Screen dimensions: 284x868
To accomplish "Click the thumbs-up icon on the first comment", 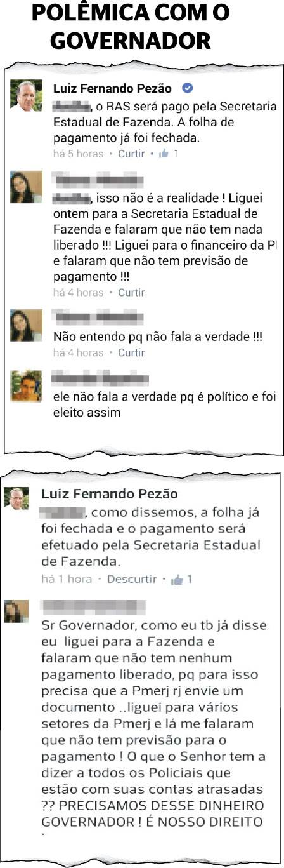I will click(164, 153).
